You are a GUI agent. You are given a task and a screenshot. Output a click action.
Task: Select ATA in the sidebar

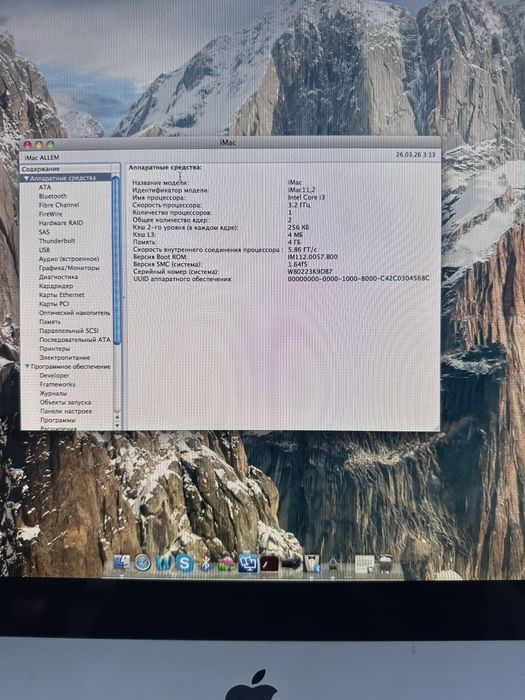45,187
